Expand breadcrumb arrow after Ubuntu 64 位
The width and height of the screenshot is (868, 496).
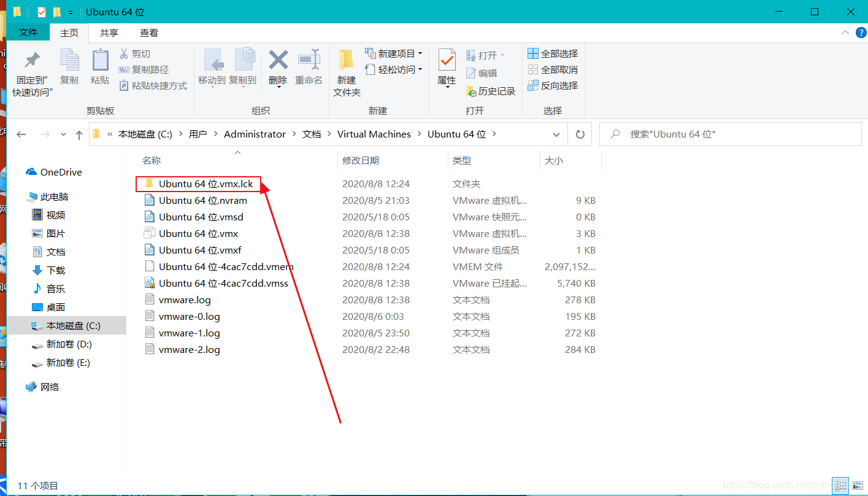pos(495,134)
